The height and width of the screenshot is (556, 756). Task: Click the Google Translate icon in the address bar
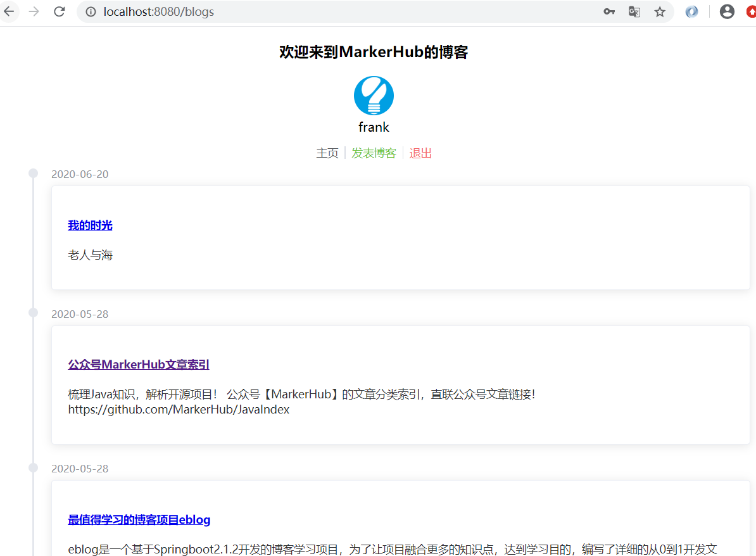click(x=634, y=11)
